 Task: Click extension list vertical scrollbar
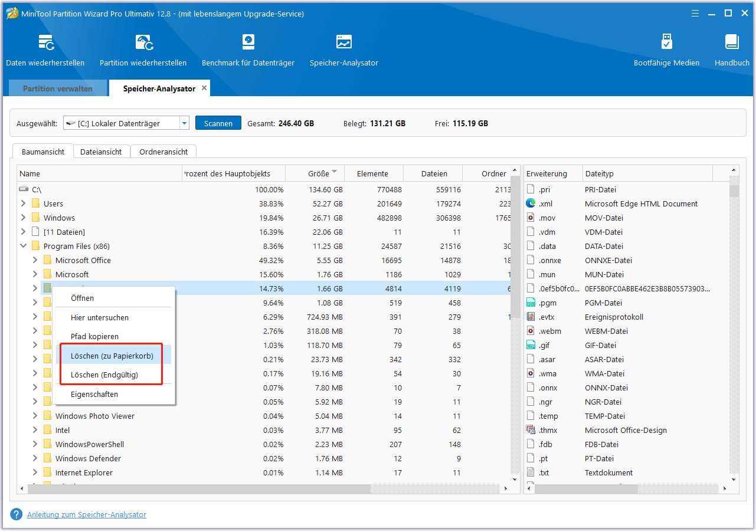pyautogui.click(x=734, y=191)
